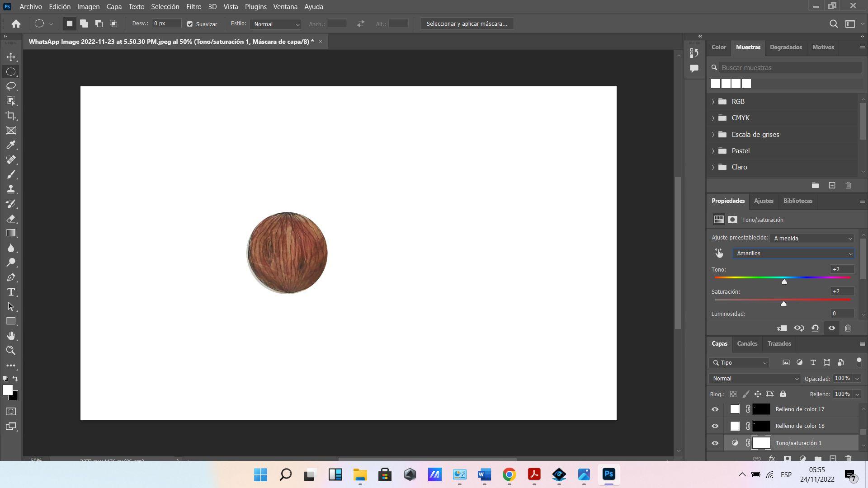Hide the Relleno de color 17 layer
This screenshot has width=868, height=488.
tap(715, 409)
